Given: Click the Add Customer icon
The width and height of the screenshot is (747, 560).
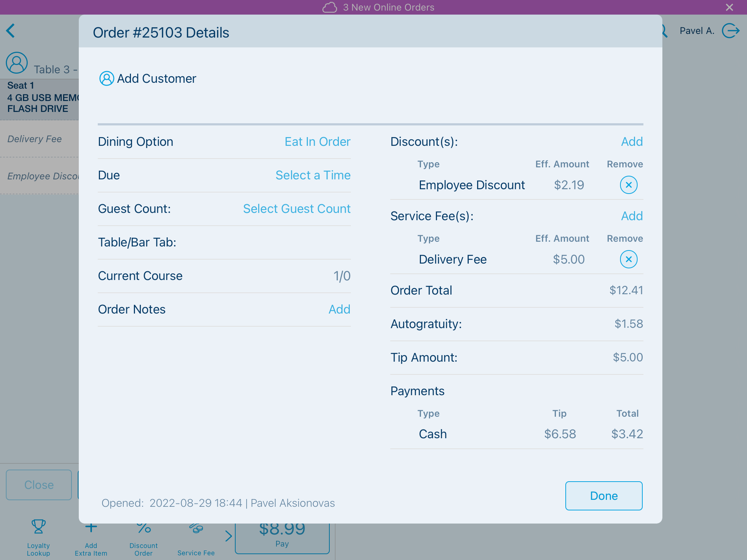Looking at the screenshot, I should pos(106,78).
